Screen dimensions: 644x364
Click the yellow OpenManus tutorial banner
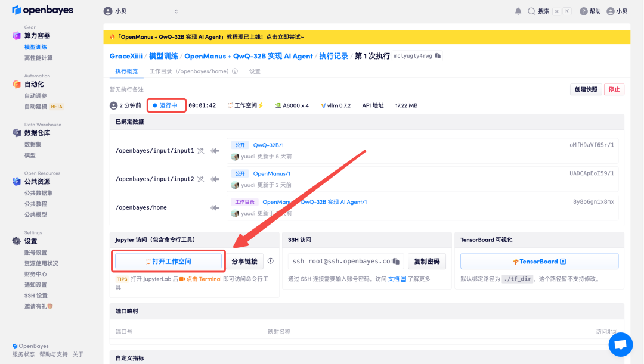pos(367,37)
